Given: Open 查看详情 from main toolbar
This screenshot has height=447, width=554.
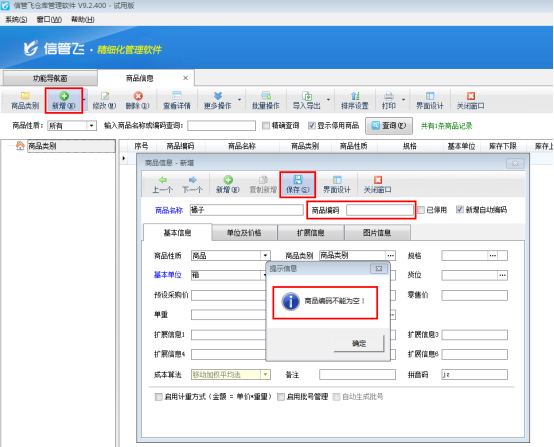Looking at the screenshot, I should tap(177, 100).
